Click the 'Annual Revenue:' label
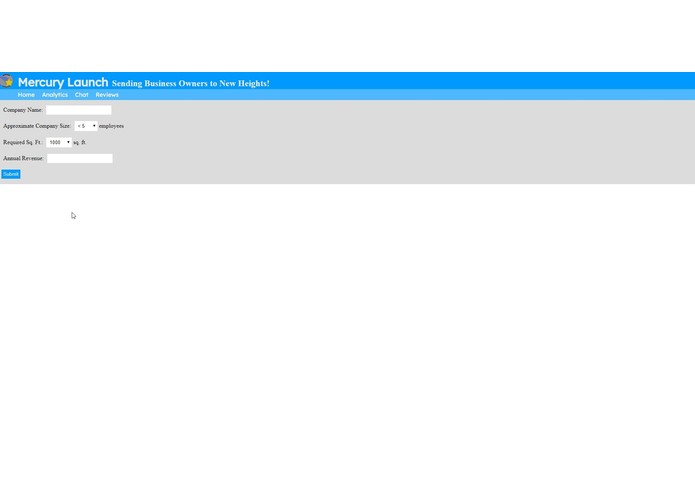This screenshot has width=695, height=494. point(23,158)
